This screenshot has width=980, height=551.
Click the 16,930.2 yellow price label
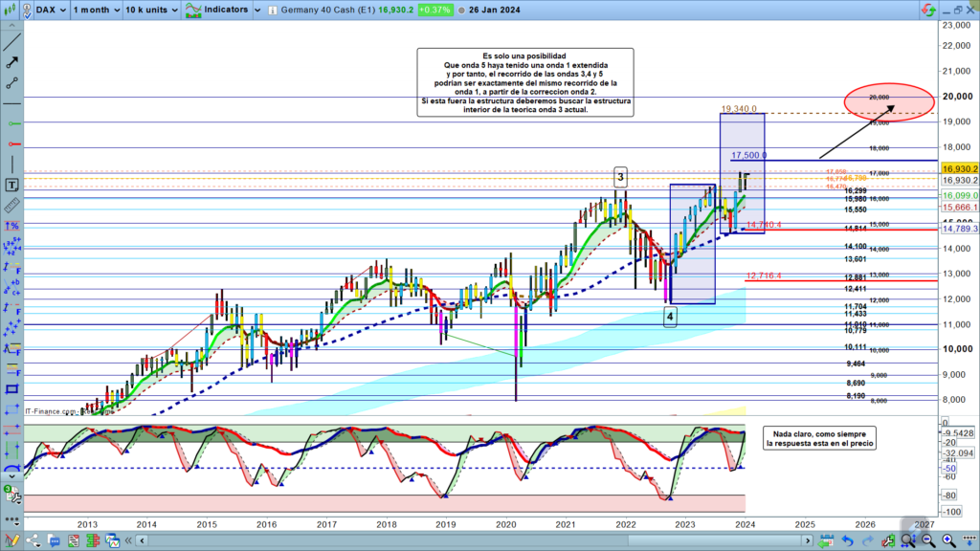pyautogui.click(x=958, y=168)
